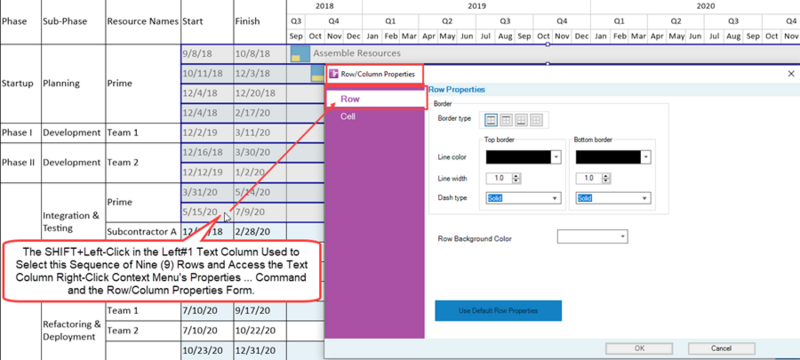Click the Phase column header

(x=20, y=22)
